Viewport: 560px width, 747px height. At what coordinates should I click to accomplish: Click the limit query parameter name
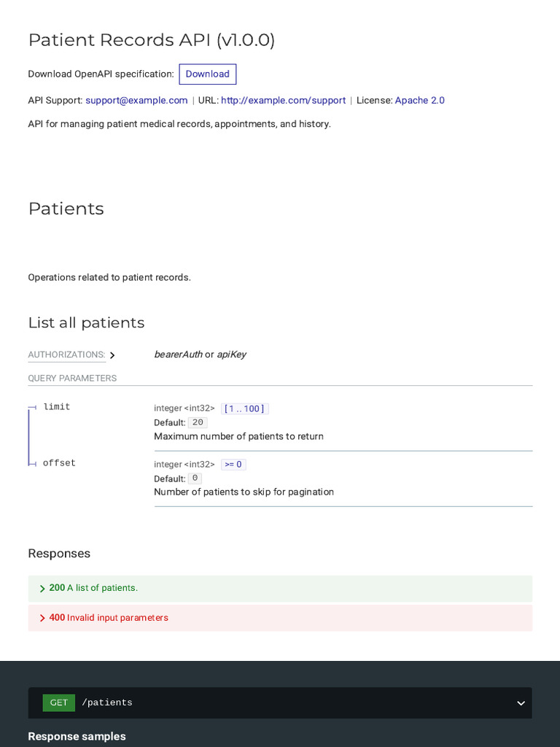click(57, 407)
